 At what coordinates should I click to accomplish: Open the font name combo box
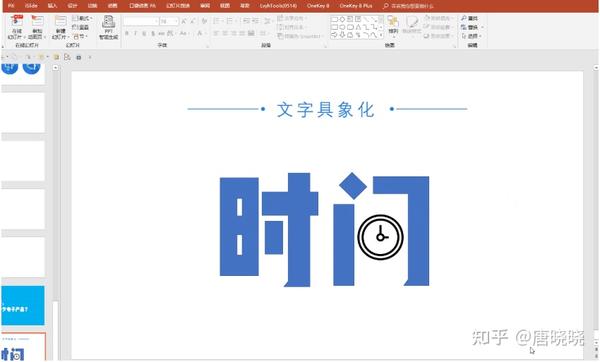141,21
